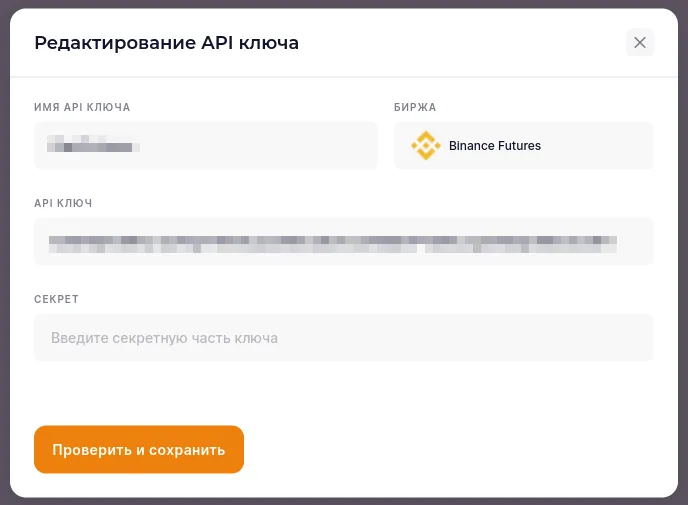
Task: Click the 'СЕКРЕТ' field label
Action: 56,299
